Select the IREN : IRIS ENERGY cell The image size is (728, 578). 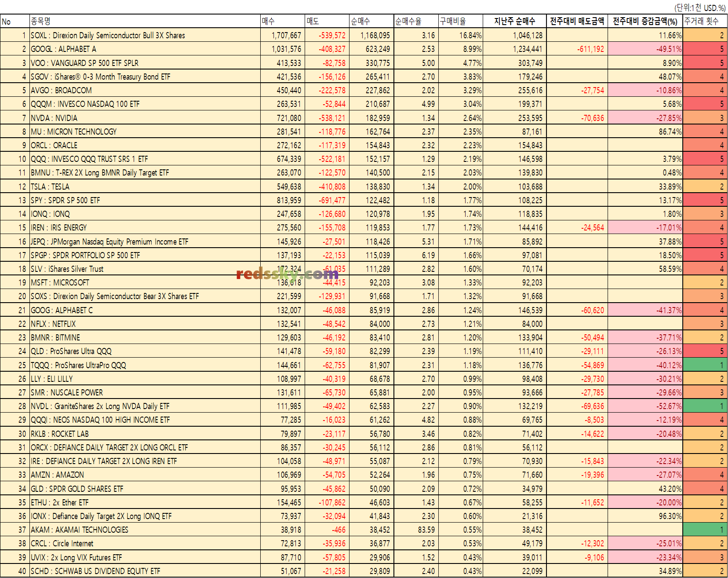point(145,227)
